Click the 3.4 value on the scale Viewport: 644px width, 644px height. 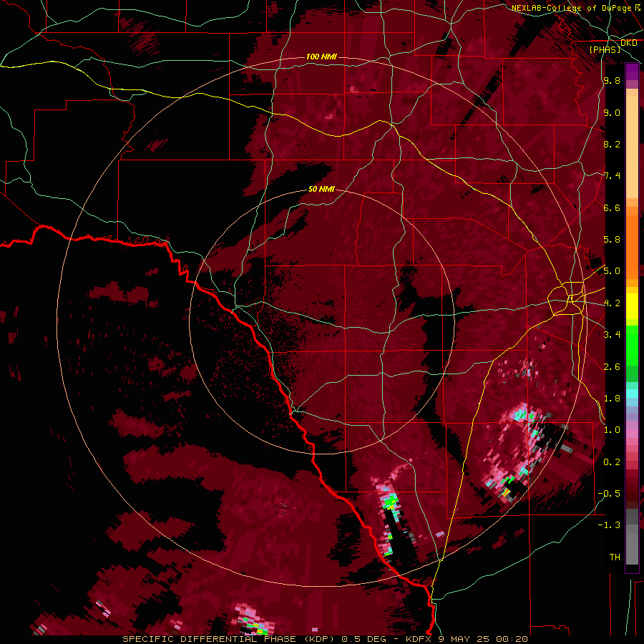(x=612, y=334)
